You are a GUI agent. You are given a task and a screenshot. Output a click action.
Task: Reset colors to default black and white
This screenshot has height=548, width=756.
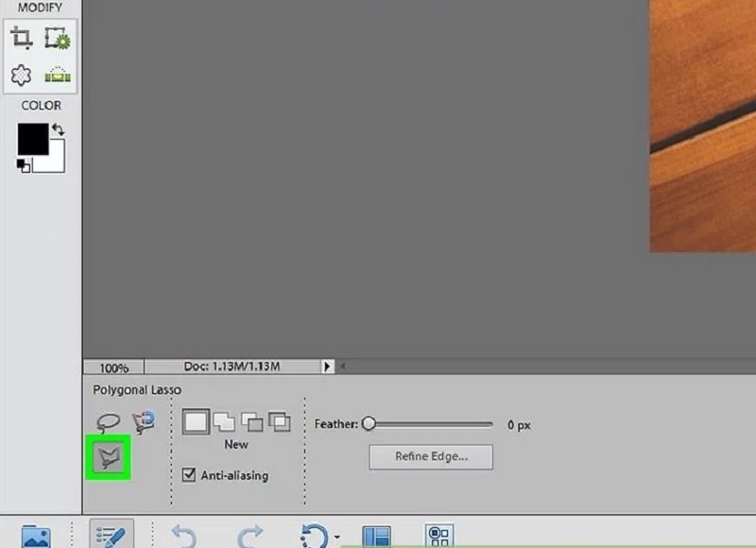tap(23, 165)
